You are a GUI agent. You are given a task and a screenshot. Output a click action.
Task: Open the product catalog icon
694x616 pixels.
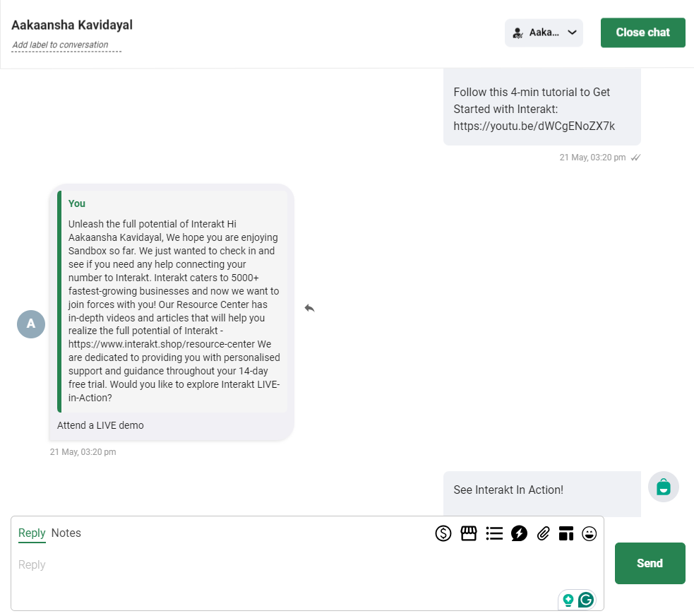469,533
